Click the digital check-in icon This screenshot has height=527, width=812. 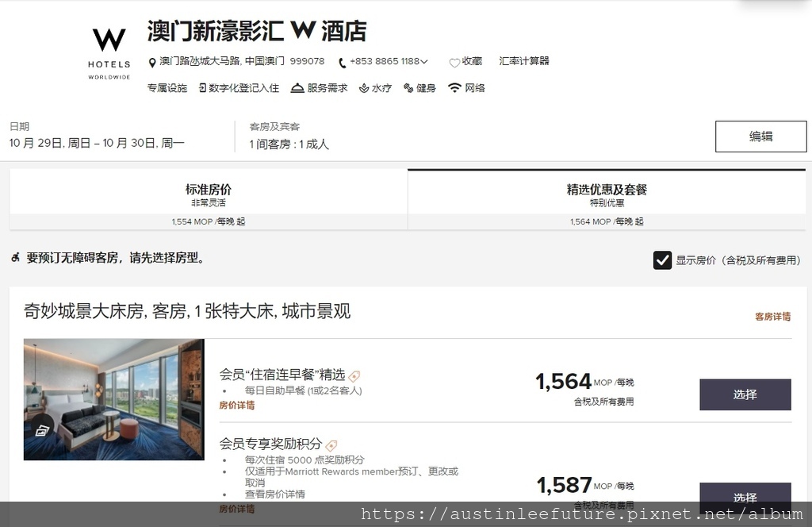(202, 88)
